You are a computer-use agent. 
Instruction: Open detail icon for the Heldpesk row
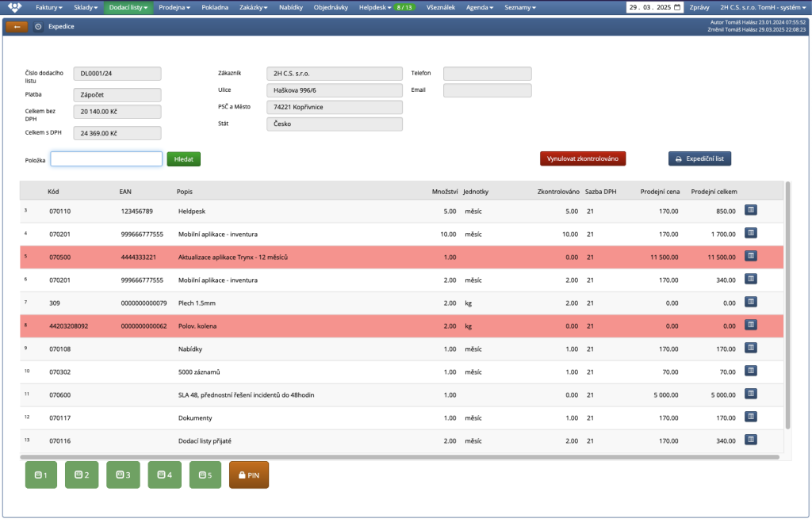click(751, 210)
